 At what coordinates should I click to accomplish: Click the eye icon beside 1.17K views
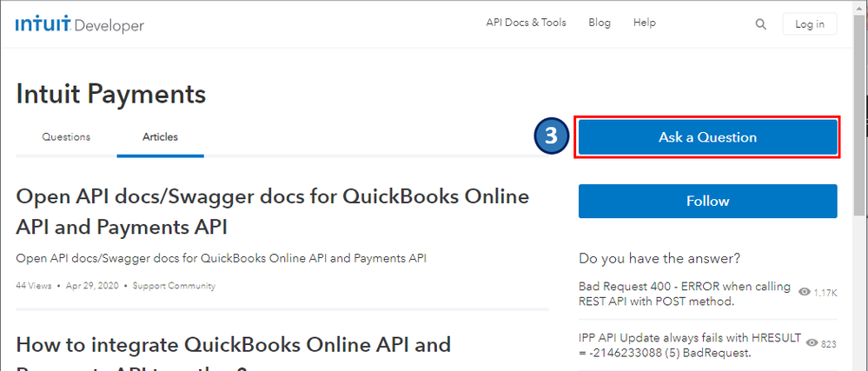[805, 292]
